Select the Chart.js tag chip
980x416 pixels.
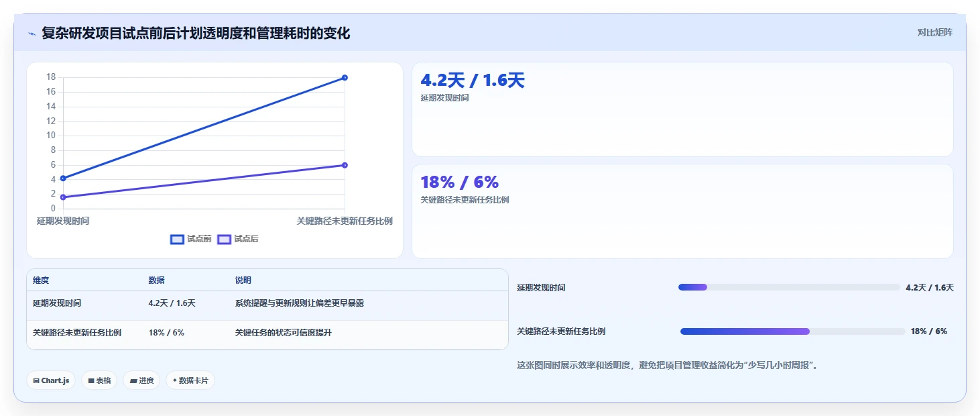pyautogui.click(x=52, y=380)
